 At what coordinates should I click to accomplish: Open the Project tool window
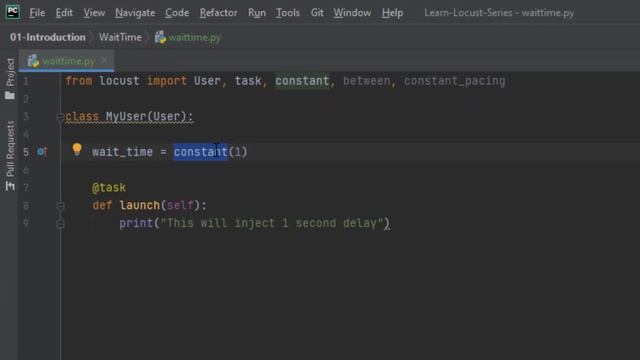[x=10, y=72]
